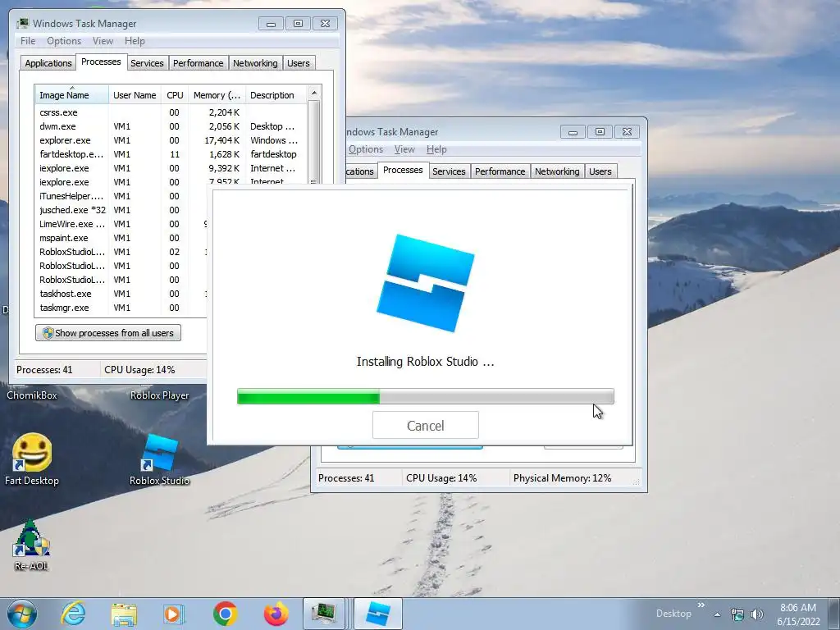Click CPU Usage status in front Task Manager

pyautogui.click(x=139, y=370)
